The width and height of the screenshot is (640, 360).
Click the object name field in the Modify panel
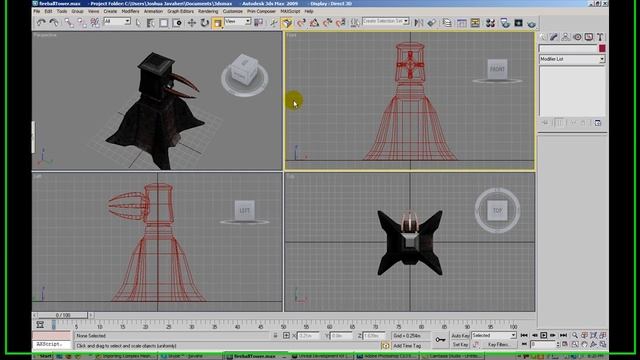tap(568, 49)
